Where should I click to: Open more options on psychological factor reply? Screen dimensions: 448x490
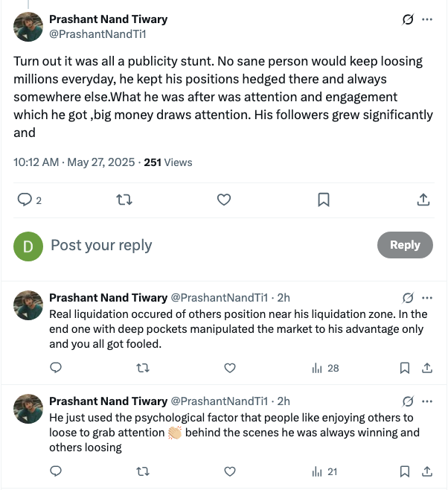click(x=427, y=402)
